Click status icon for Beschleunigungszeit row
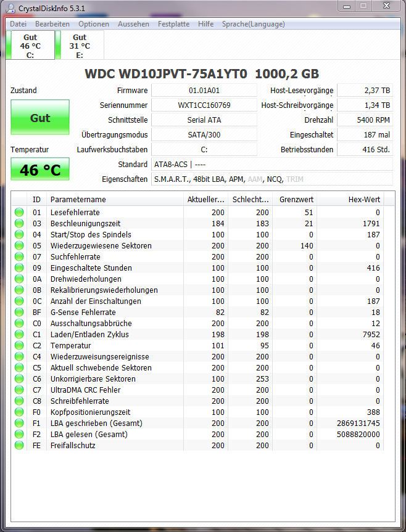This screenshot has height=532, width=406. click(19, 223)
